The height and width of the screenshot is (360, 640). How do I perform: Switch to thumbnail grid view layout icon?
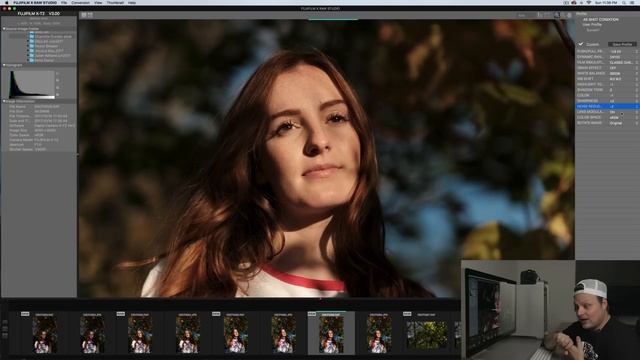[90, 15]
